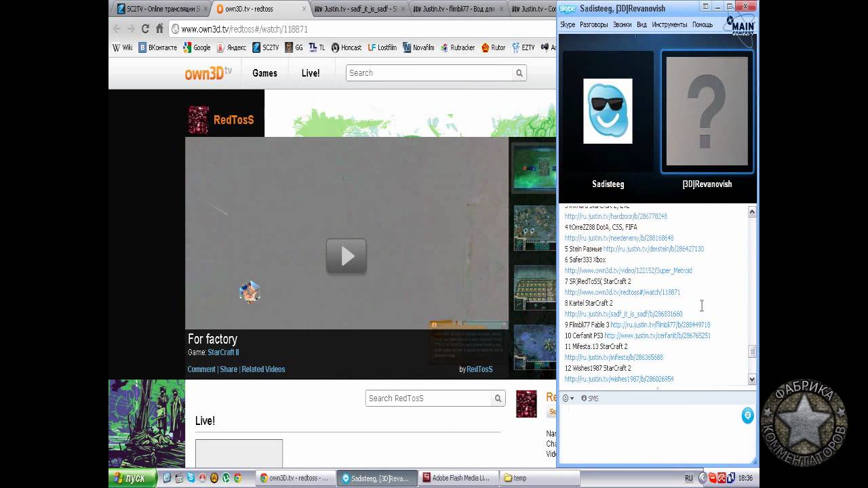868x488 pixels.
Task: Open the Google bookmark
Action: pyautogui.click(x=197, y=47)
